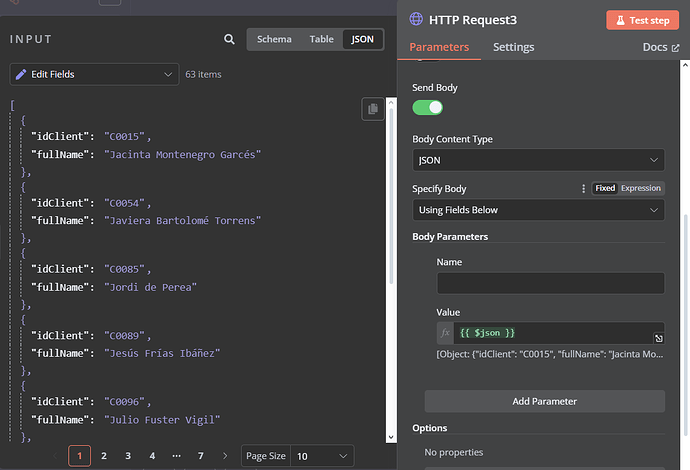
Task: Select JSON input view tab
Action: click(x=363, y=39)
